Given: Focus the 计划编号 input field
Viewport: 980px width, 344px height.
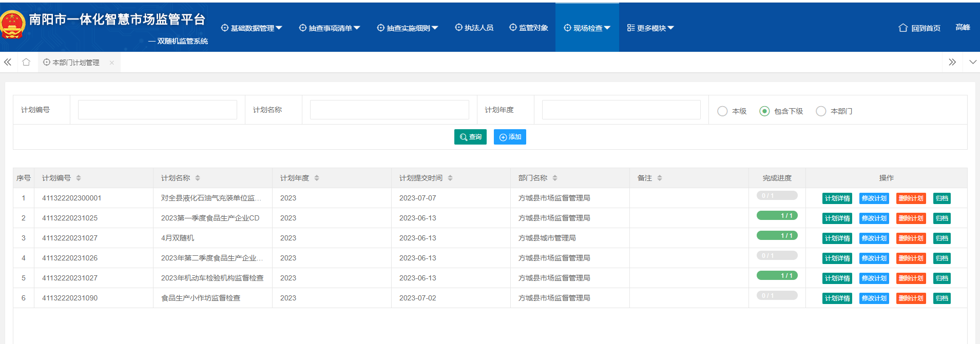Looking at the screenshot, I should click(158, 110).
